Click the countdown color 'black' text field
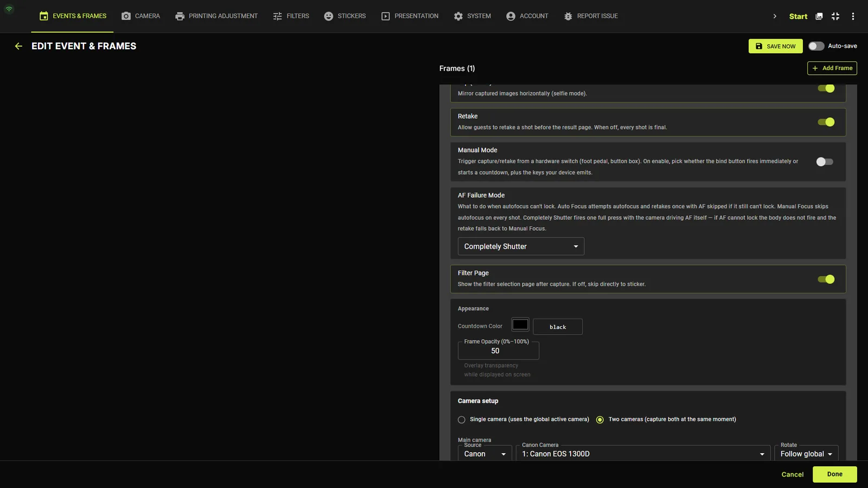This screenshot has width=868, height=488. click(558, 327)
